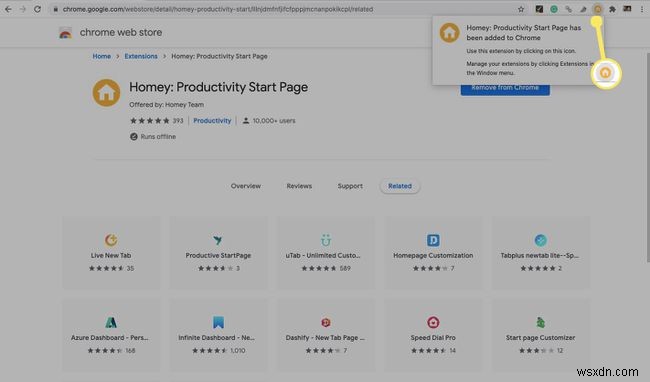Image resolution: width=650 pixels, height=382 pixels.
Task: Click the pen extension icon
Action: pyautogui.click(x=583, y=9)
